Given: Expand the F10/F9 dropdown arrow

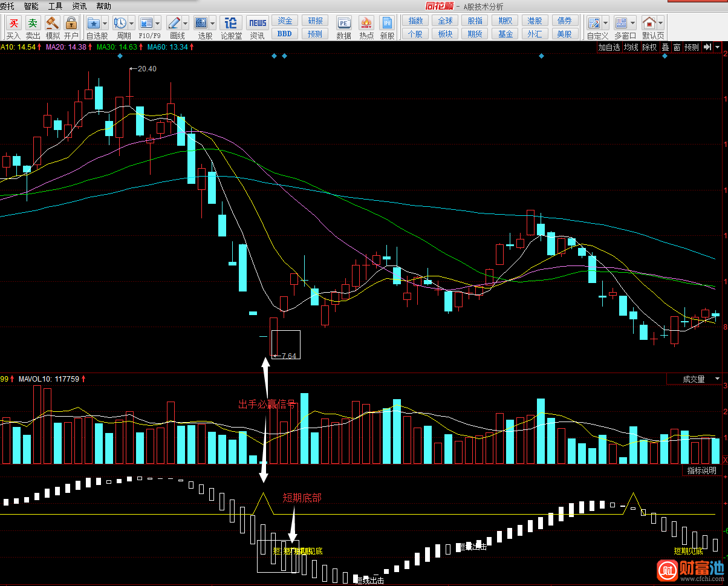Looking at the screenshot, I should 157,23.
